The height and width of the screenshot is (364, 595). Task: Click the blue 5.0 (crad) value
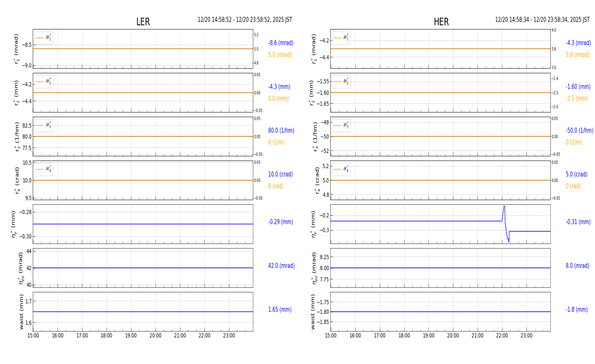coord(576,174)
